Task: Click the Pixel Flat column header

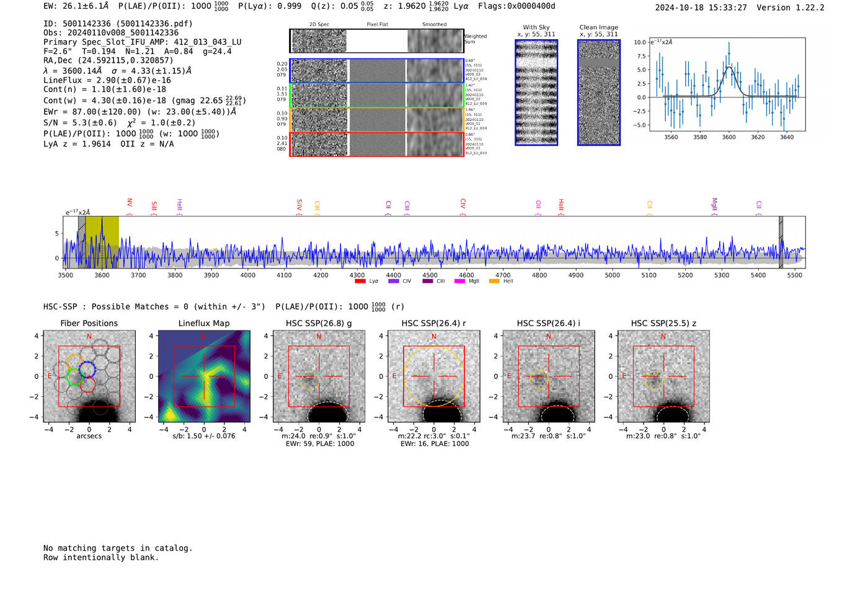Action: coord(378,24)
